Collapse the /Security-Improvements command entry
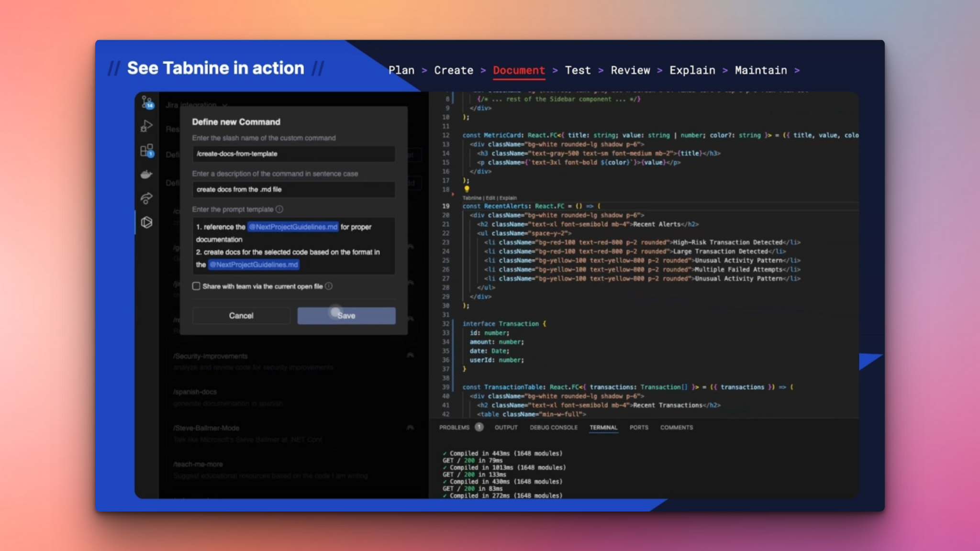Image resolution: width=980 pixels, height=551 pixels. [410, 356]
